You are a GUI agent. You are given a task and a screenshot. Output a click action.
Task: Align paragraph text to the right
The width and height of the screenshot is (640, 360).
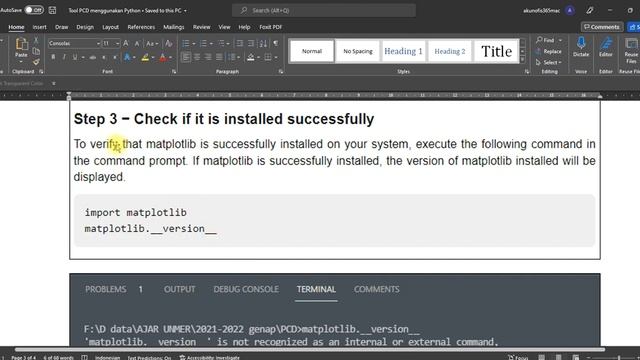pyautogui.click(x=208, y=58)
